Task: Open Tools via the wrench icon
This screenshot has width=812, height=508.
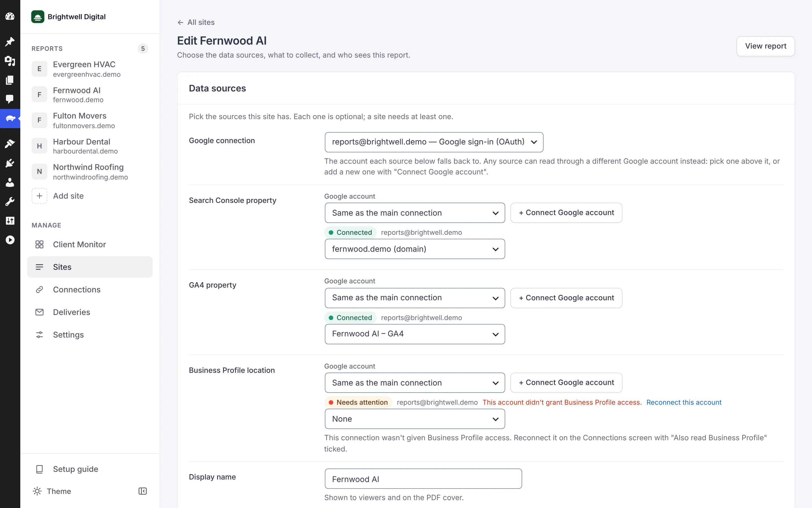Action: coord(10,202)
